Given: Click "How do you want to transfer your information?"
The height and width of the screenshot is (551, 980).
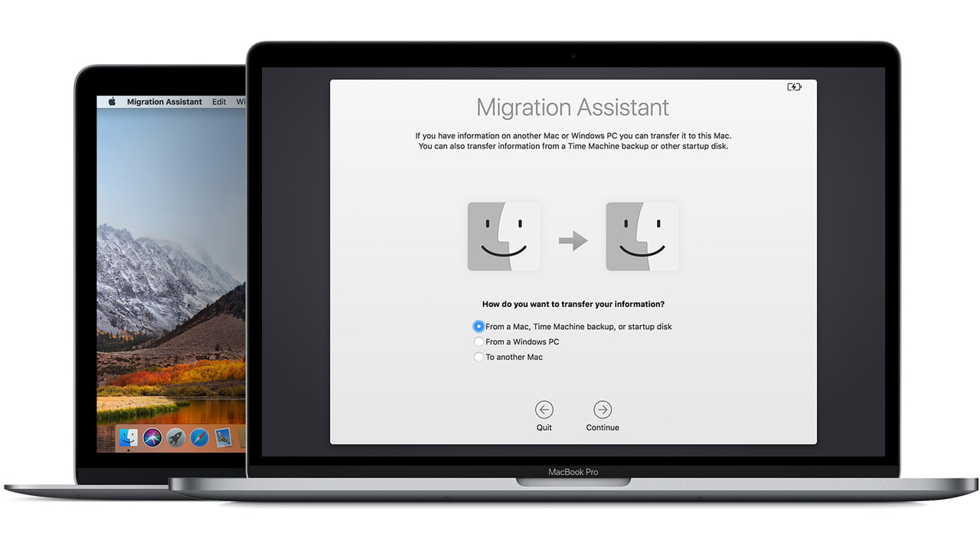Looking at the screenshot, I should (x=573, y=305).
